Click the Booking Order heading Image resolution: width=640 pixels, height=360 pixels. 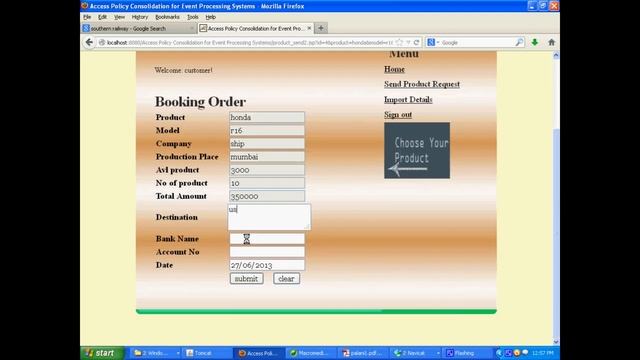coord(200,102)
